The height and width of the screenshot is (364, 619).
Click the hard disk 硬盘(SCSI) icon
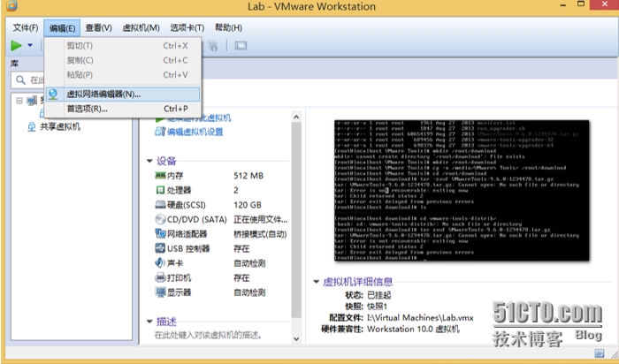(x=160, y=205)
